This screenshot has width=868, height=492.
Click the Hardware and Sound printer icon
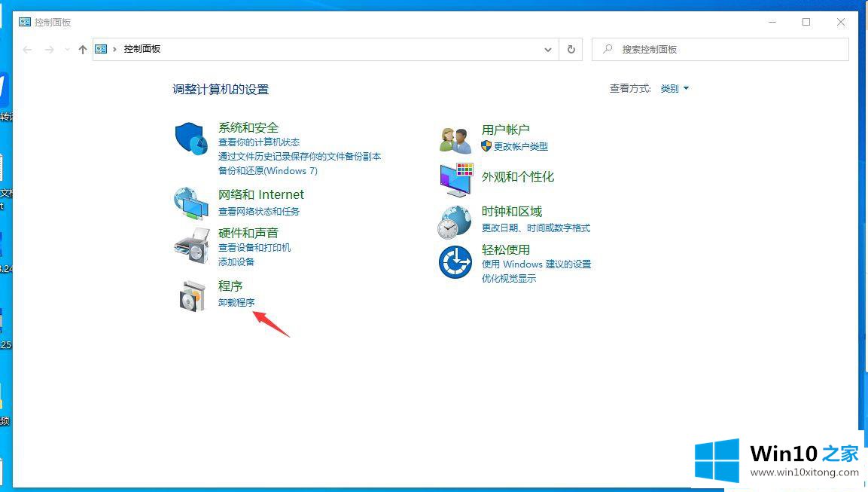click(x=191, y=246)
